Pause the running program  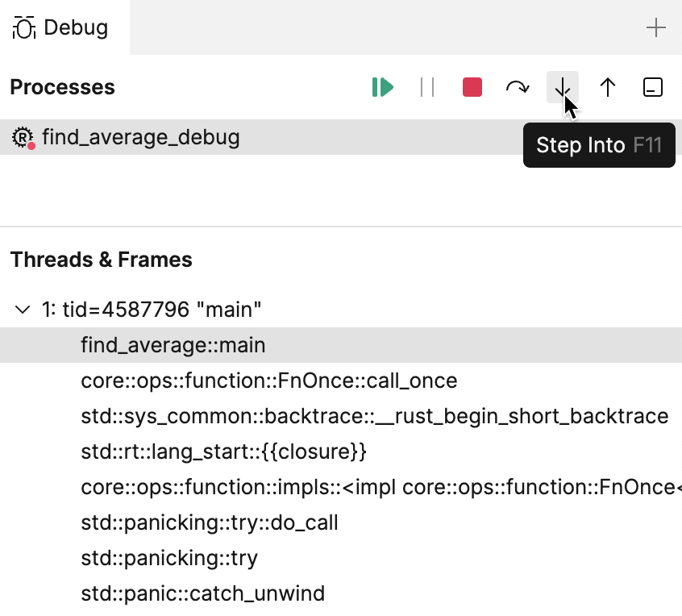click(x=427, y=87)
